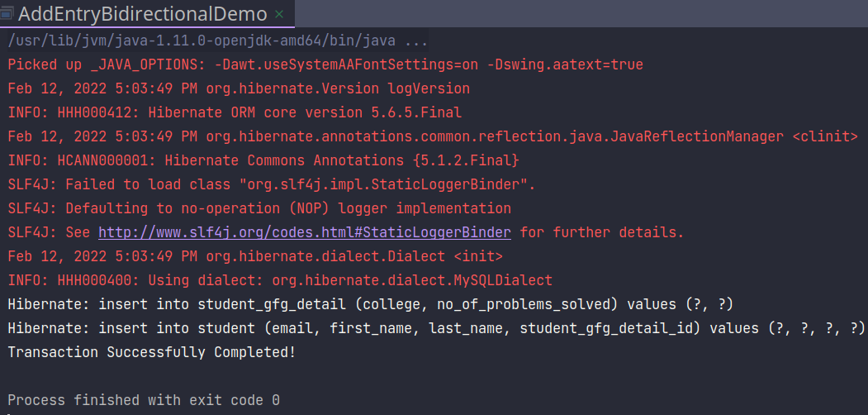Select the AddEntryBidirectionalDemo tab
Screen dimensions: 868x415
click(x=142, y=15)
